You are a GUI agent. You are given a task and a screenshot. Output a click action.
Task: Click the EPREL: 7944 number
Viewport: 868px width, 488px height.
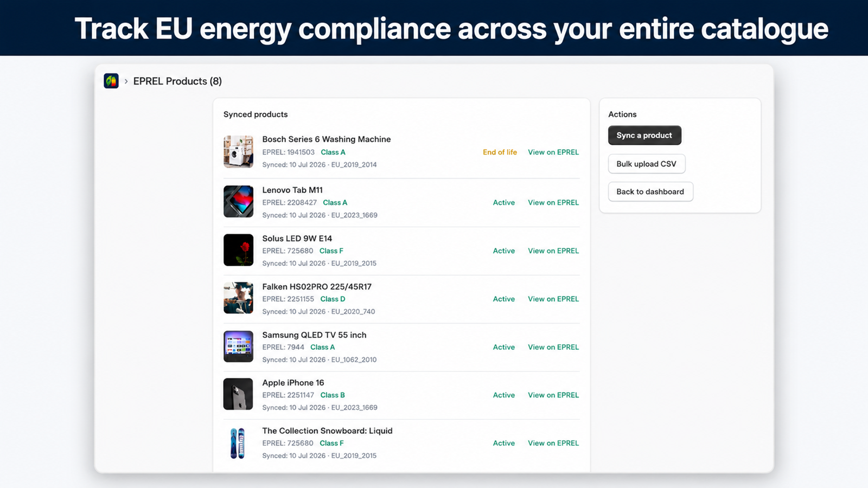(283, 348)
